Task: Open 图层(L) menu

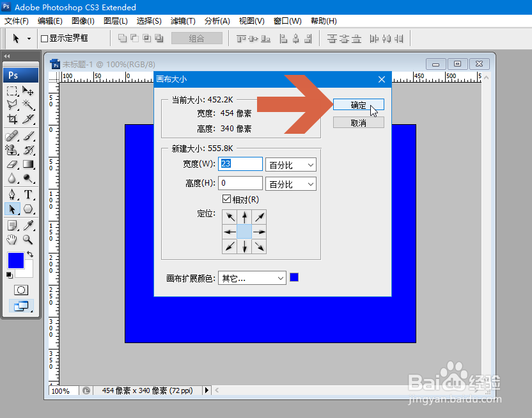Action: pos(115,21)
